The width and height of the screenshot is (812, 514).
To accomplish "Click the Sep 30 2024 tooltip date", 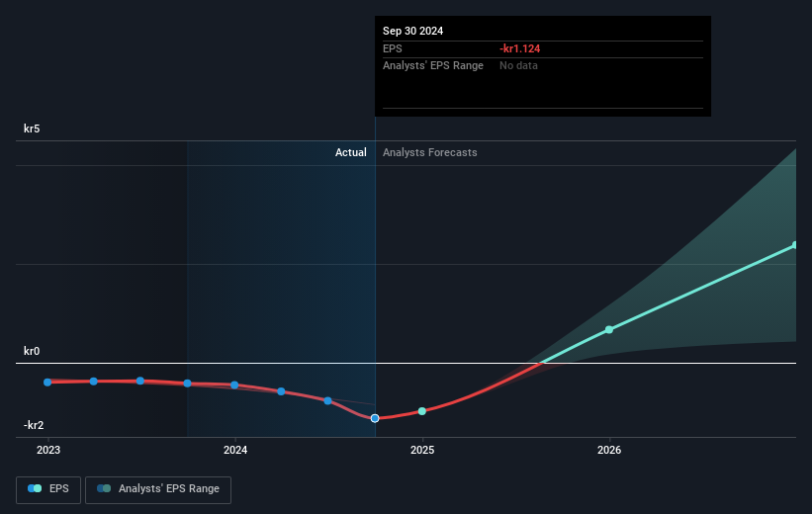I will 412,31.
